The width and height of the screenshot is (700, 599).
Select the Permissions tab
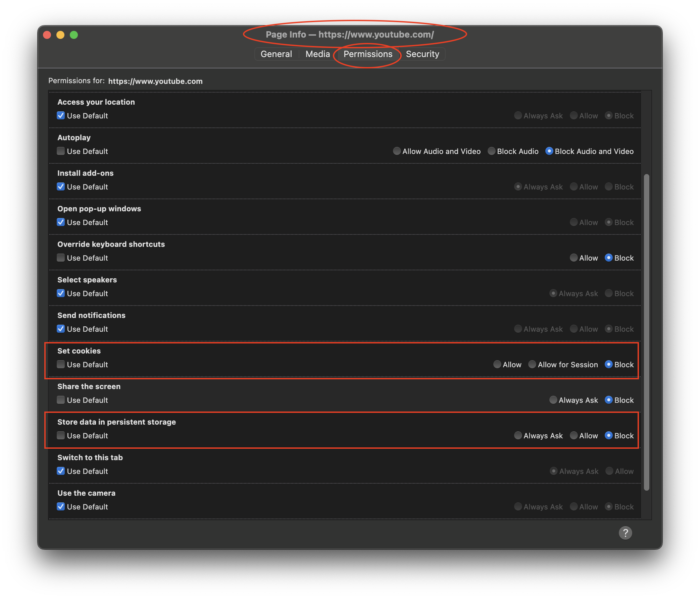pyautogui.click(x=367, y=54)
